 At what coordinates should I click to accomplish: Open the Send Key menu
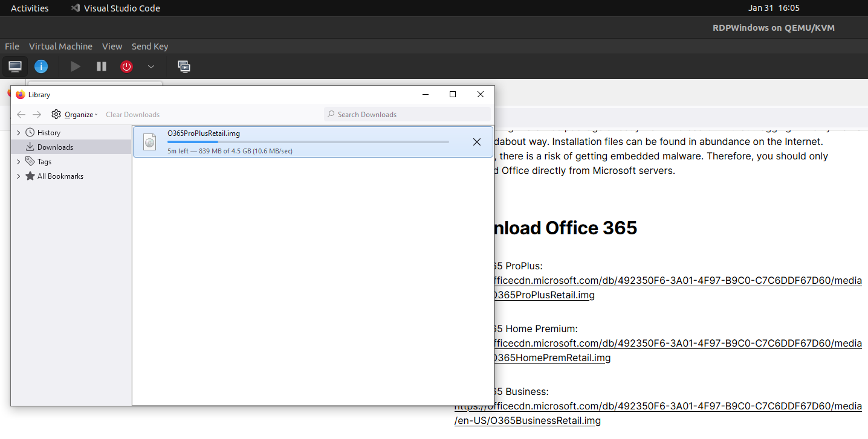(150, 46)
